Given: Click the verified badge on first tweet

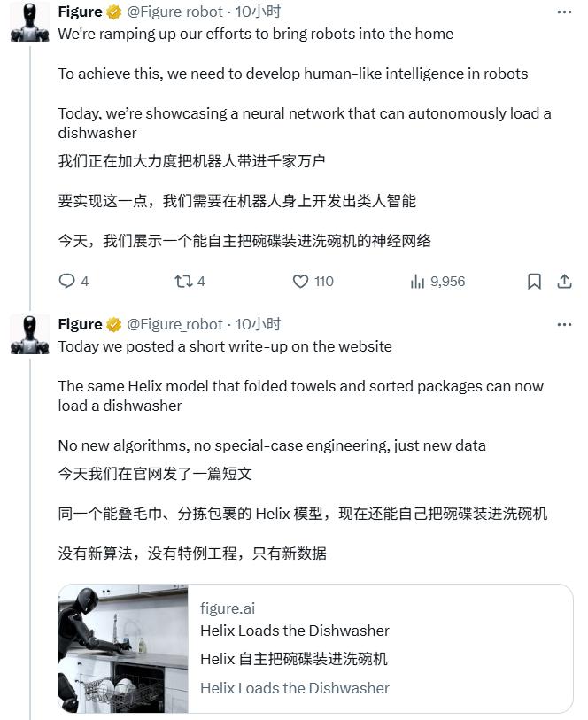Looking at the screenshot, I should click(x=114, y=12).
